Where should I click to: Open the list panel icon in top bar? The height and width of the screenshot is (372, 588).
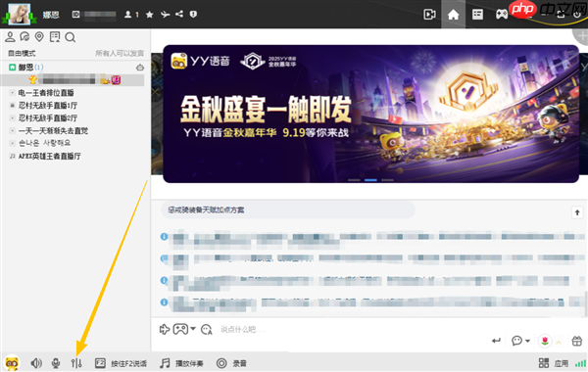click(477, 15)
